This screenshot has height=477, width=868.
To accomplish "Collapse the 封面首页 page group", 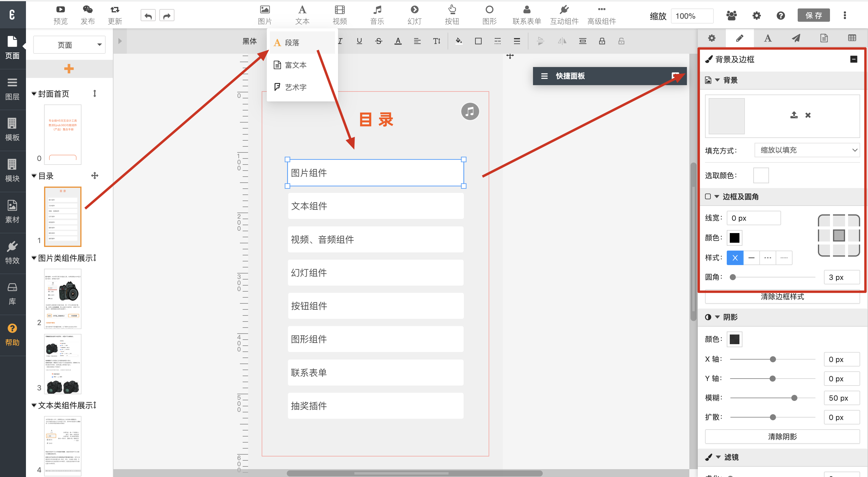I will (x=34, y=94).
